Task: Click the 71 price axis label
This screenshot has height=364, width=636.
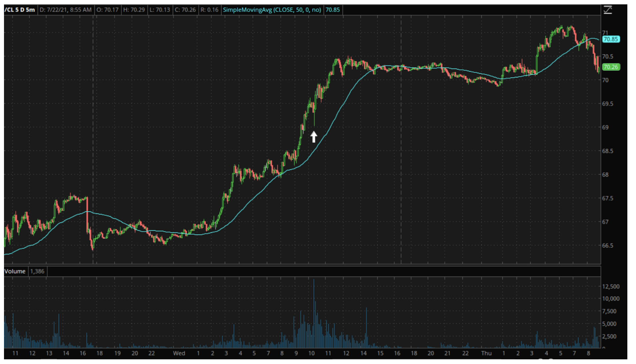Action: pos(605,33)
